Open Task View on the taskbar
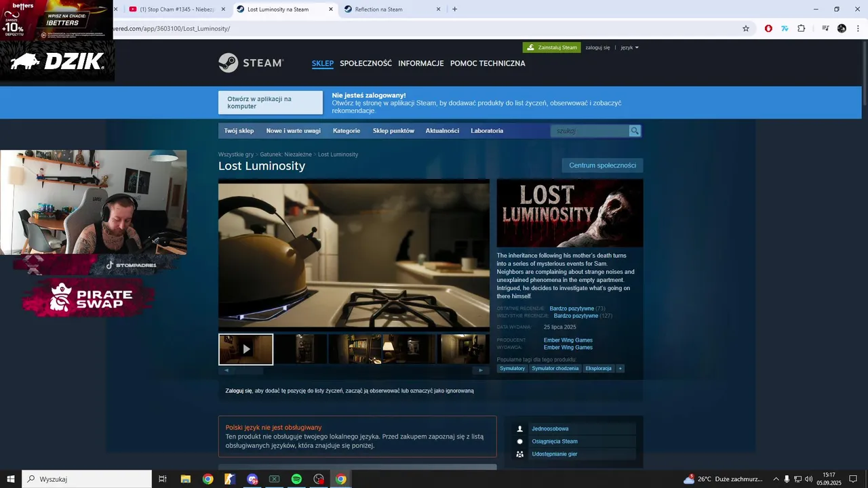 click(163, 479)
